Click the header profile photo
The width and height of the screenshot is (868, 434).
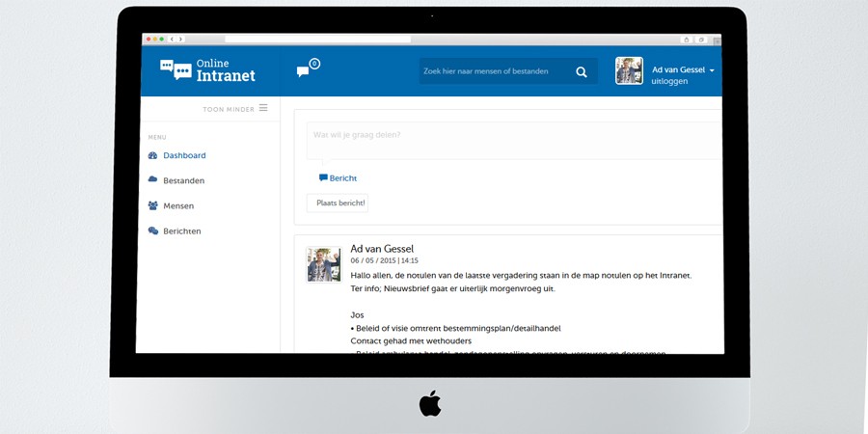(629, 70)
